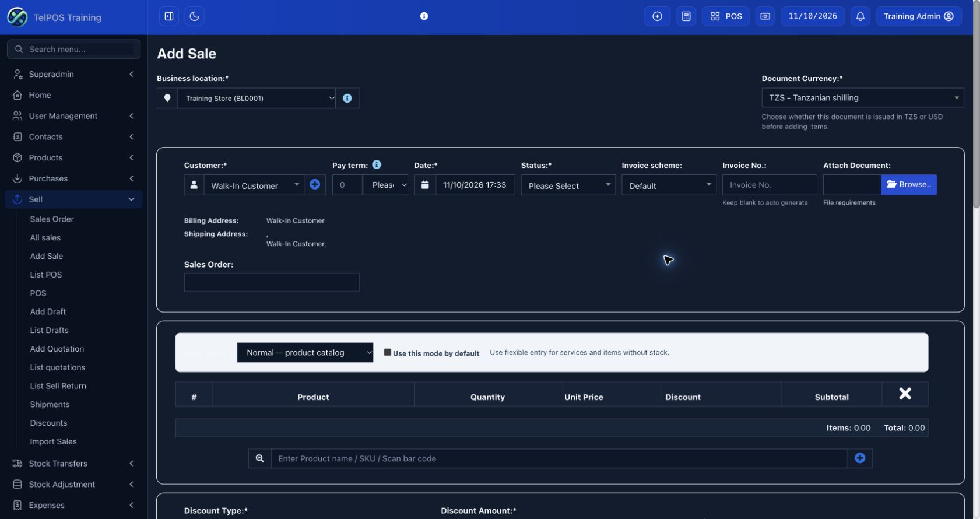Collapse the Sell menu
The image size is (980, 519).
74,199
